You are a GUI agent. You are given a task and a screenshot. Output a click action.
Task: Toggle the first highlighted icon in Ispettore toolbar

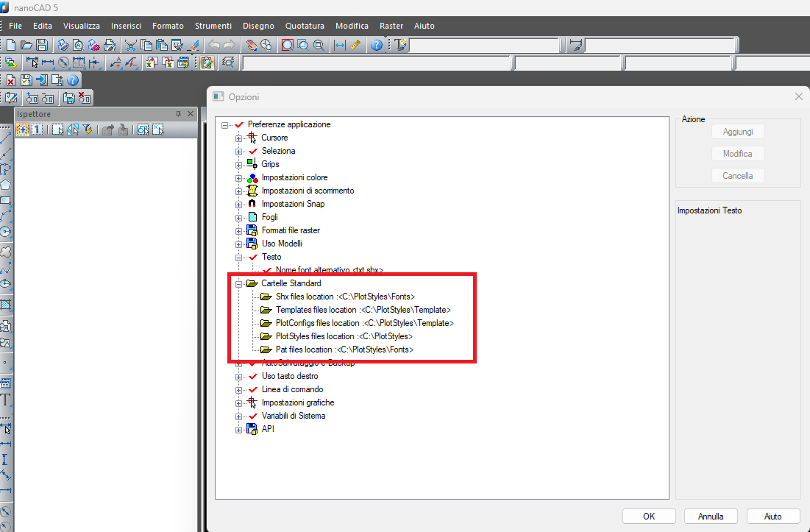(22, 130)
